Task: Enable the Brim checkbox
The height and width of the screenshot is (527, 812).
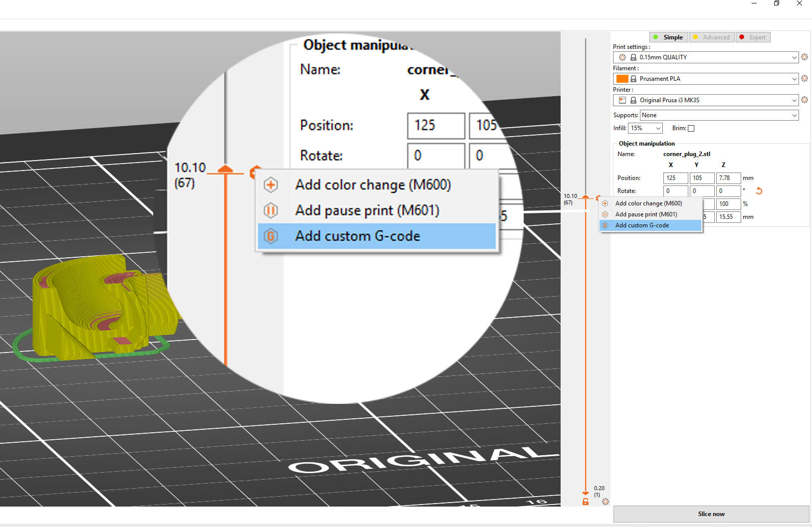Action: (x=692, y=128)
